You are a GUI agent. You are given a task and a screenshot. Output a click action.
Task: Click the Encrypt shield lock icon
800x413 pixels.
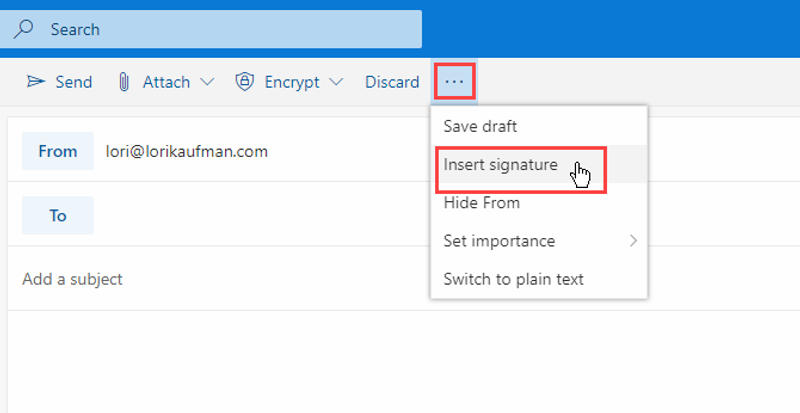tap(244, 82)
